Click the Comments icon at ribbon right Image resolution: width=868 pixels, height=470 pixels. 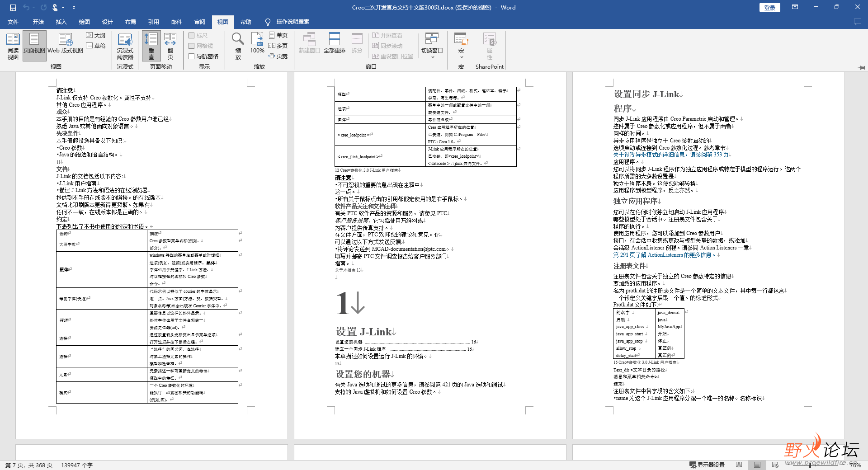tap(857, 22)
